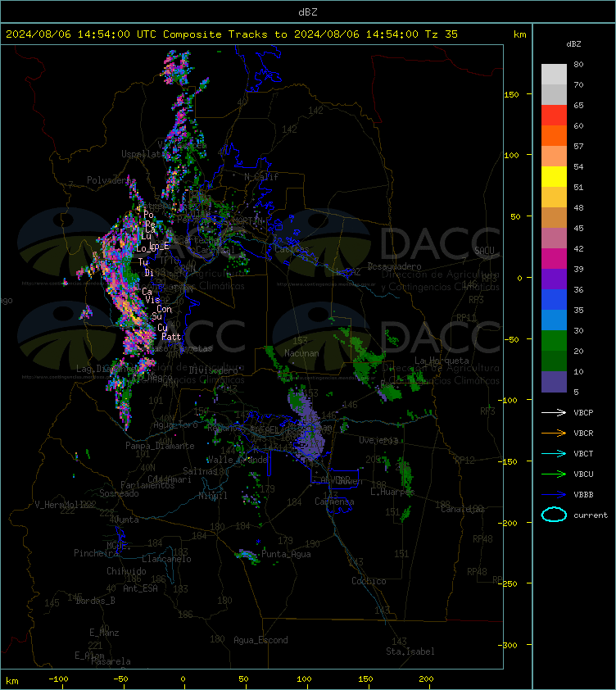
Task: Click the 'Vis' storm track label
Action: coord(152,300)
